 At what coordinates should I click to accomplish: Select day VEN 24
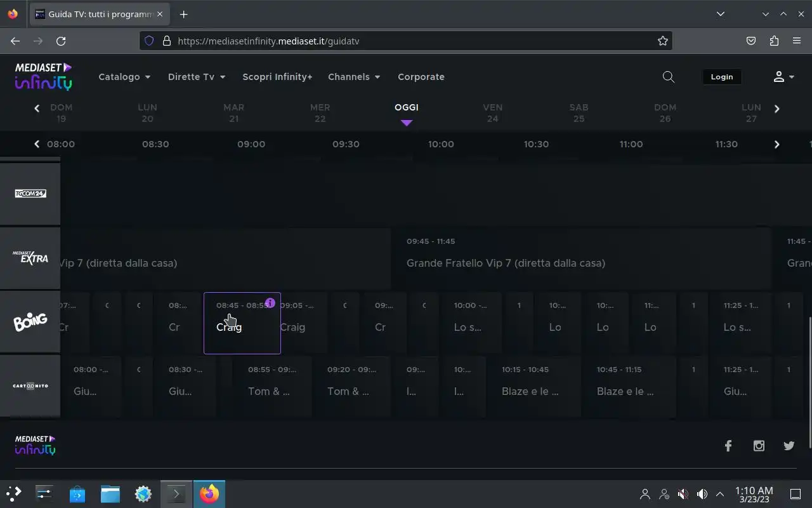[492, 113]
